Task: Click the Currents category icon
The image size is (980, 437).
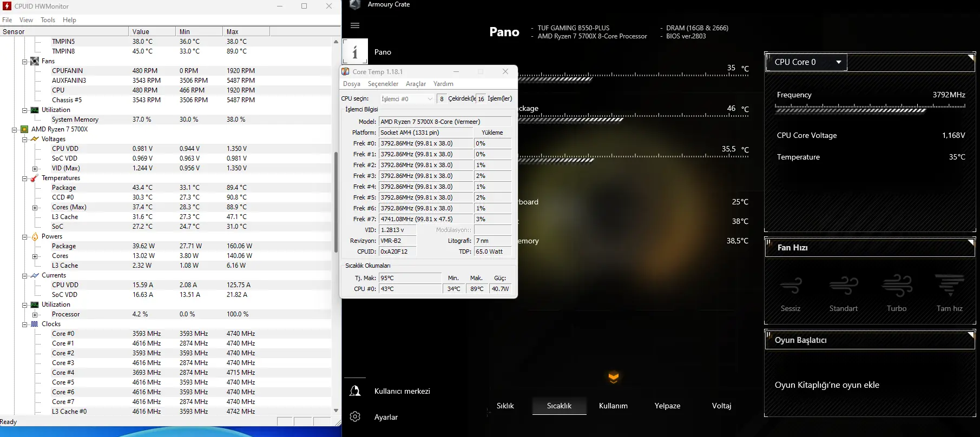Action: pyautogui.click(x=35, y=275)
